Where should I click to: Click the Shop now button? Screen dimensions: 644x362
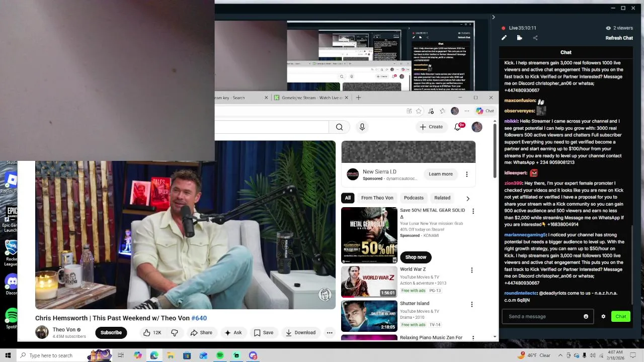click(x=416, y=257)
